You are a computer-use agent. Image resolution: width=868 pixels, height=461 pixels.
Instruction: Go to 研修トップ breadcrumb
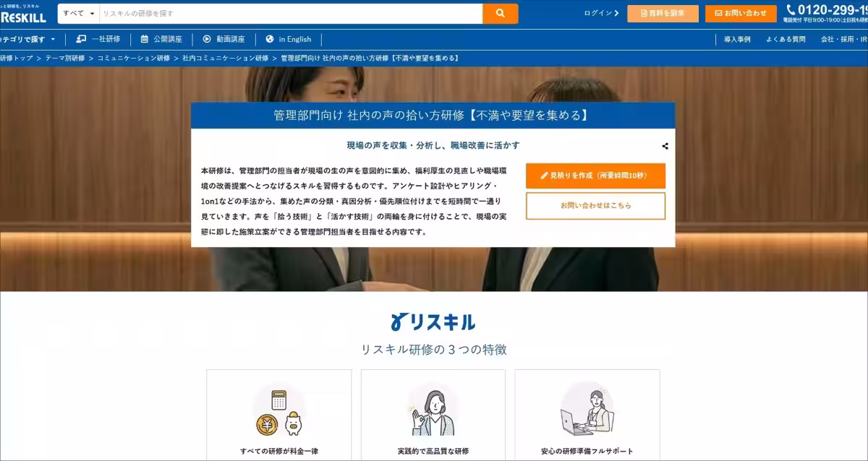click(x=17, y=58)
